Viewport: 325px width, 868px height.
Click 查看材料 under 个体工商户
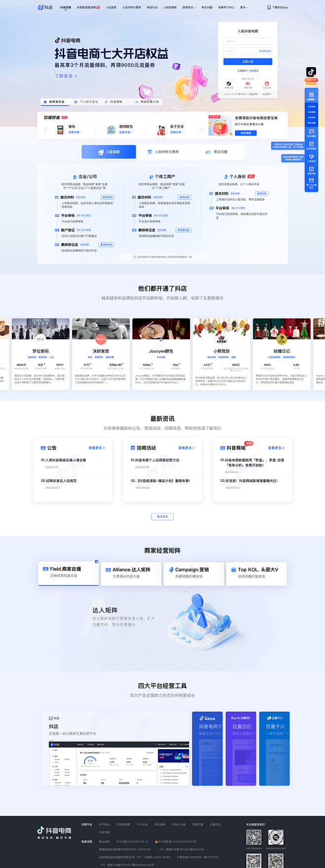pyautogui.click(x=184, y=197)
